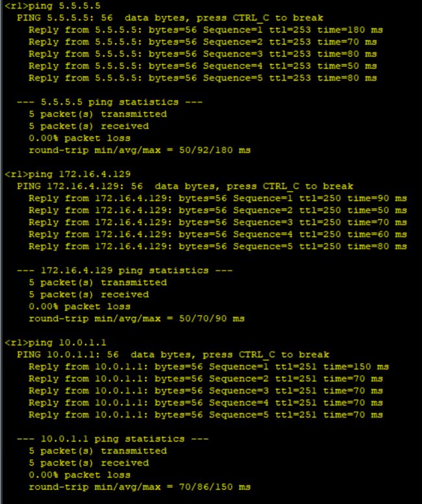Click the 'ping 5.5.5.5' command line
Screen dimensions: 422x504
[x=53, y=6]
